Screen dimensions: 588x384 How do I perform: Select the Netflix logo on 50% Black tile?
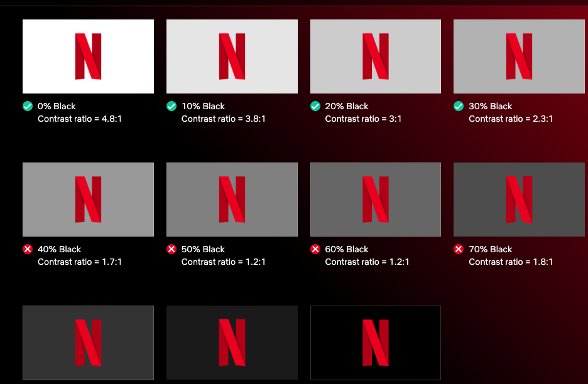pyautogui.click(x=232, y=199)
